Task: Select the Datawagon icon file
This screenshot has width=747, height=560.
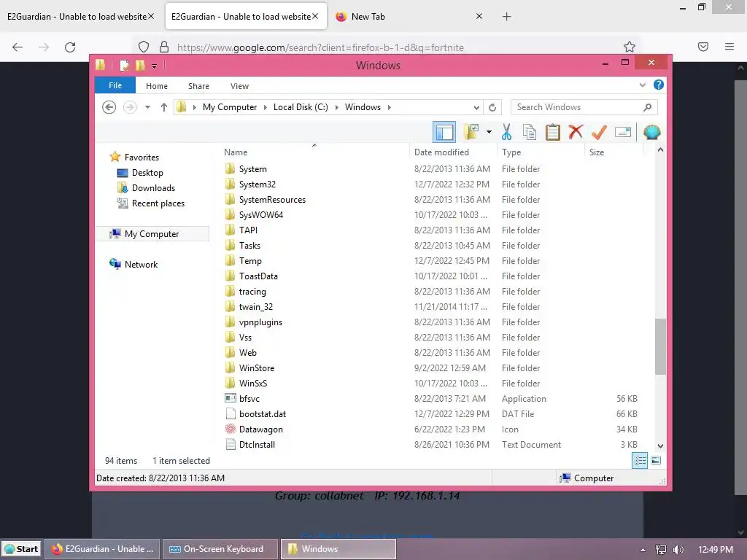Action: click(260, 429)
